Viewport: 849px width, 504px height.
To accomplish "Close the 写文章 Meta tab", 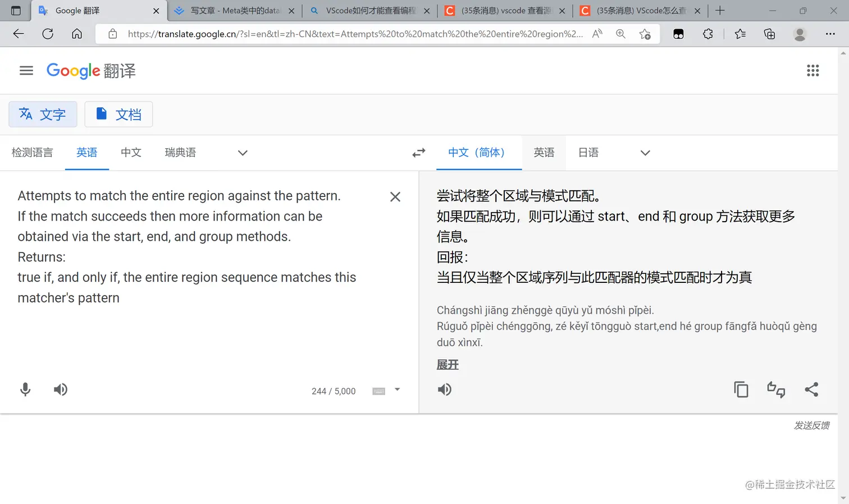I will tap(291, 11).
